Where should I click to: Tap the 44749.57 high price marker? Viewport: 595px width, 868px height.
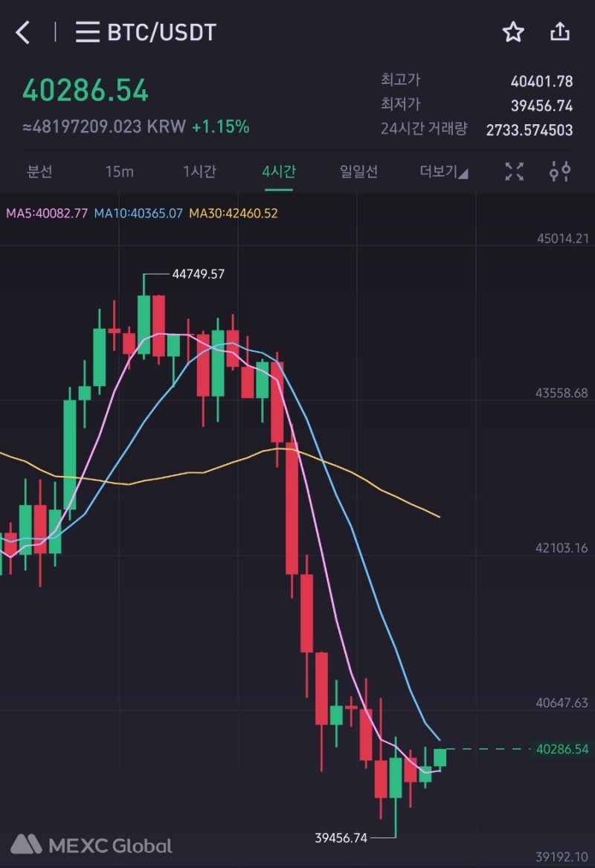(x=198, y=274)
